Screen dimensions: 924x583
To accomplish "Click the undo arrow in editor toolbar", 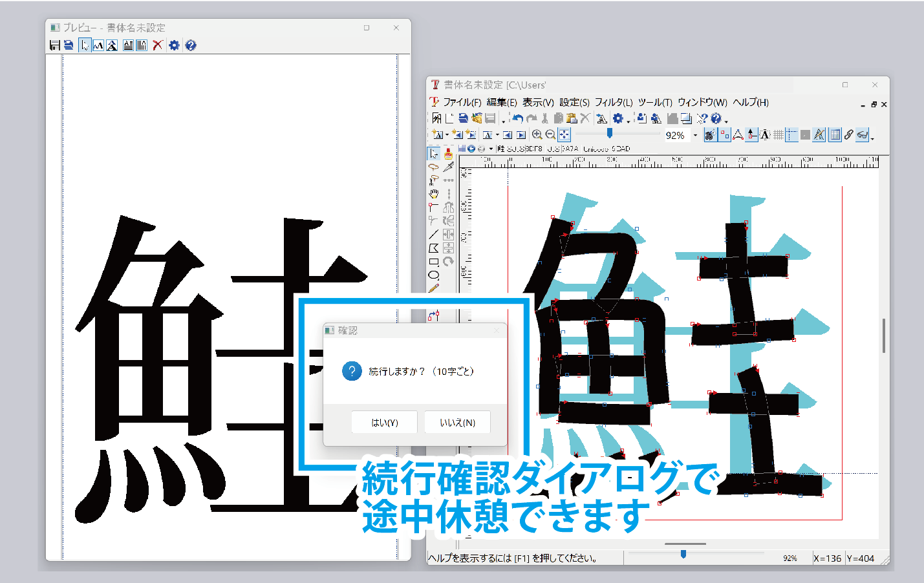I will coord(517,118).
